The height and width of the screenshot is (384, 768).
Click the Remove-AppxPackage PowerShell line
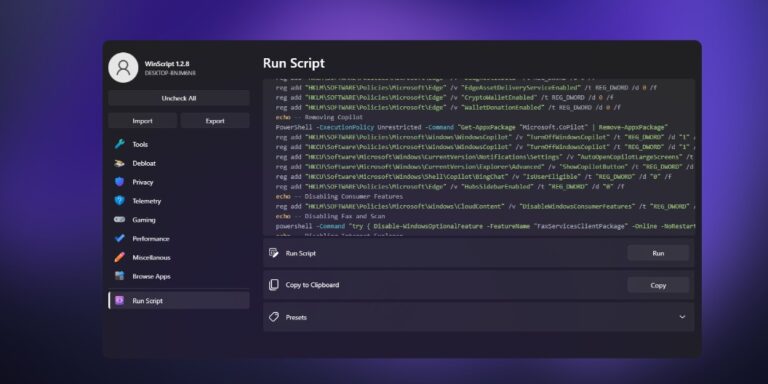(x=472, y=127)
